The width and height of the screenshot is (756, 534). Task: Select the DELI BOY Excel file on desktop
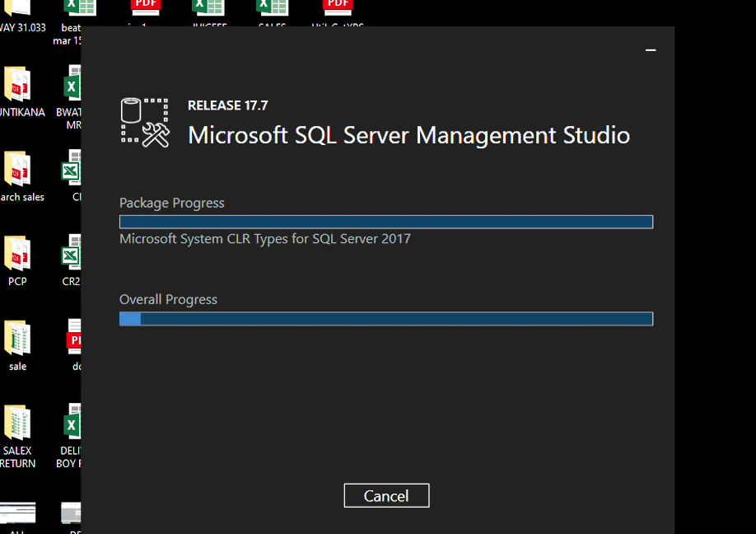tap(70, 437)
